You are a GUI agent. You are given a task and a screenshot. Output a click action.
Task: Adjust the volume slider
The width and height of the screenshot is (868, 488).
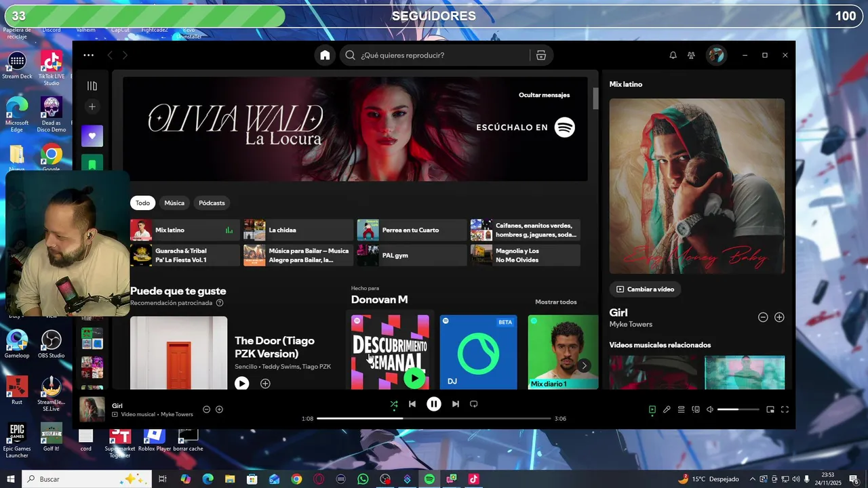738,409
